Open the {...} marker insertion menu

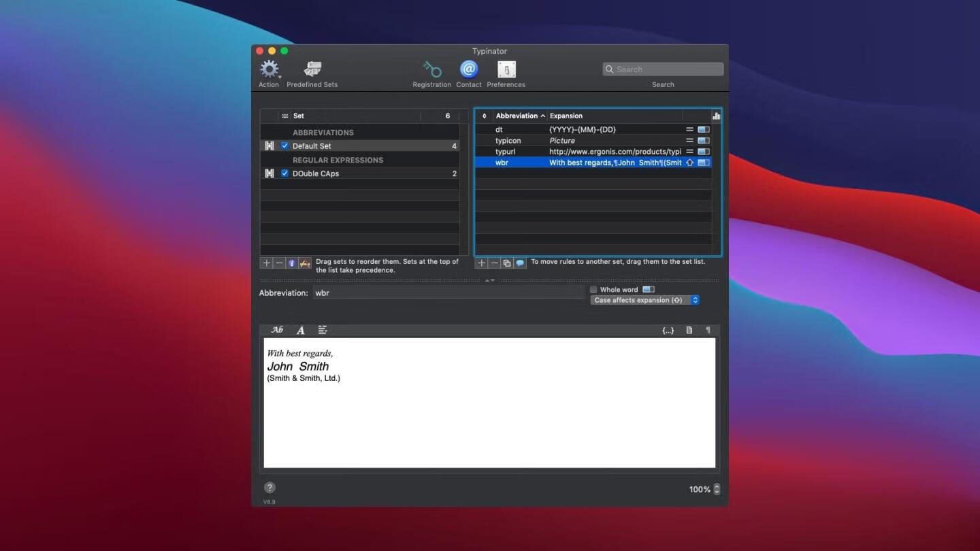668,330
